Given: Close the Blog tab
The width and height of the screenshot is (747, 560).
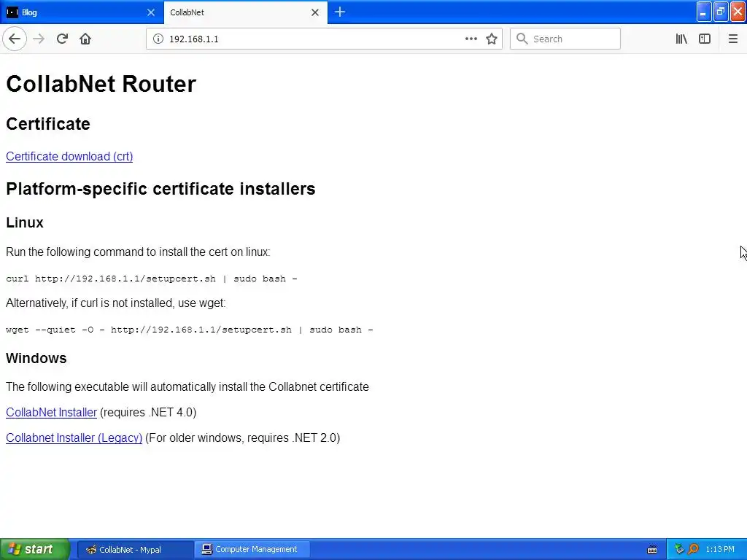Looking at the screenshot, I should (x=151, y=12).
